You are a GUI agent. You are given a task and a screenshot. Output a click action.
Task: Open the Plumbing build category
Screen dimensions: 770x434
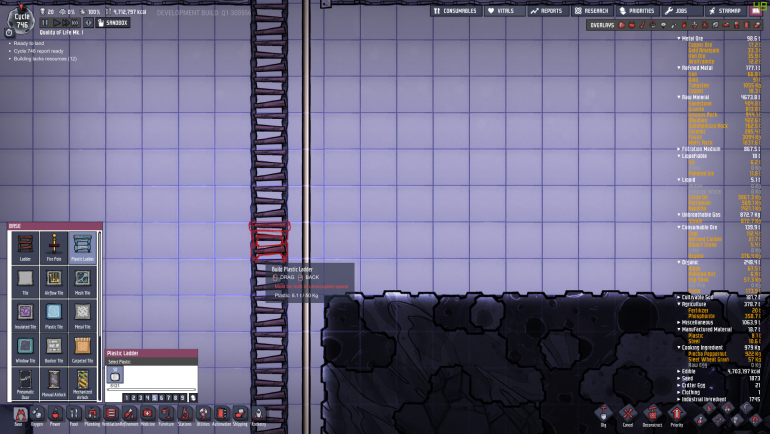[92, 415]
